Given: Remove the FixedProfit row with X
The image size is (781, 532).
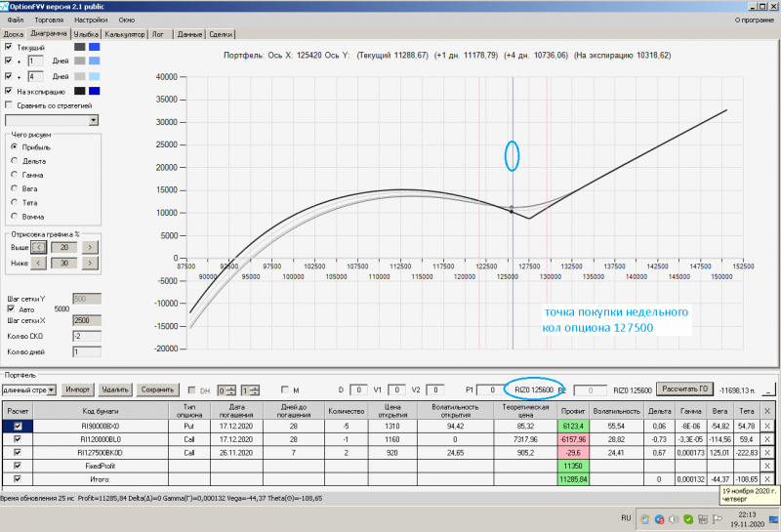Looking at the screenshot, I should pos(767,466).
